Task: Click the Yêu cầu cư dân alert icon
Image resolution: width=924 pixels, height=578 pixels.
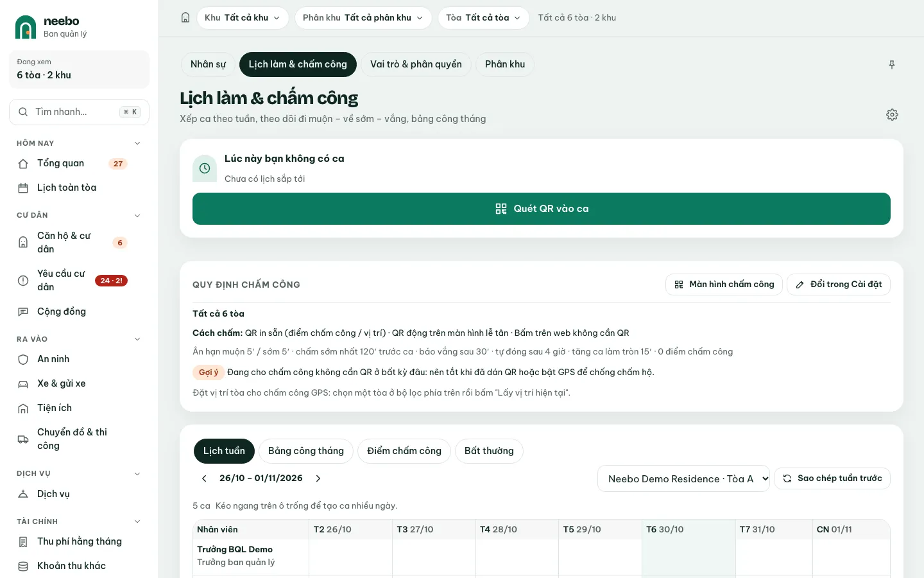Action: click(x=23, y=281)
